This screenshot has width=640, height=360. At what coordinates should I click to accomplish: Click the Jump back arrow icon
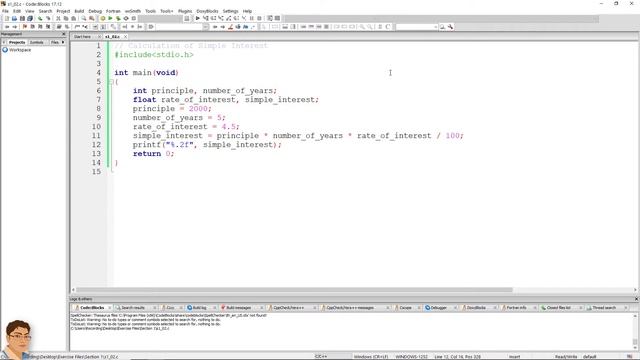[7, 27]
